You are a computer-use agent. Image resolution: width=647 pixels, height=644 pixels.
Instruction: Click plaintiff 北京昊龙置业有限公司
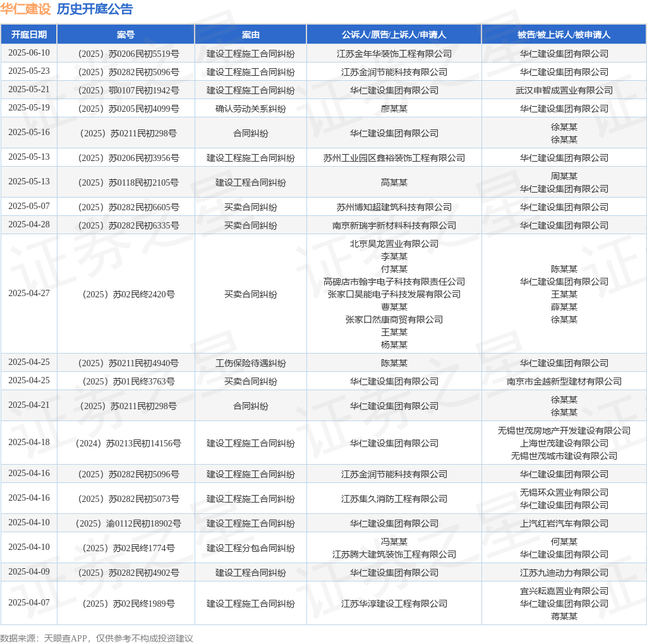click(394, 244)
